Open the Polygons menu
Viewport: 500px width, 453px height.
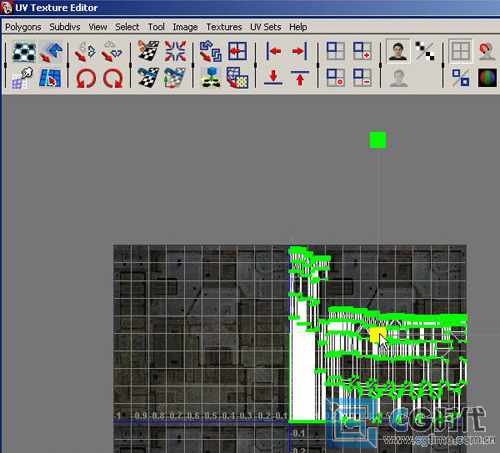23,27
